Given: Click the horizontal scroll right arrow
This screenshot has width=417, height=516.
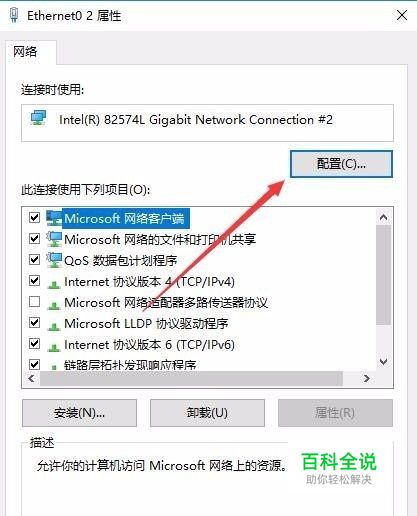Looking at the screenshot, I should click(367, 378).
